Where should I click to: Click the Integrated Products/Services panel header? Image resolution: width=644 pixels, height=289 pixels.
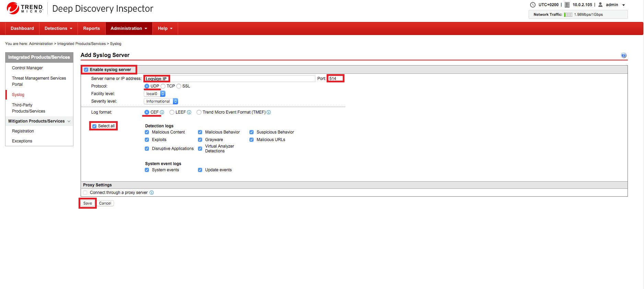39,57
